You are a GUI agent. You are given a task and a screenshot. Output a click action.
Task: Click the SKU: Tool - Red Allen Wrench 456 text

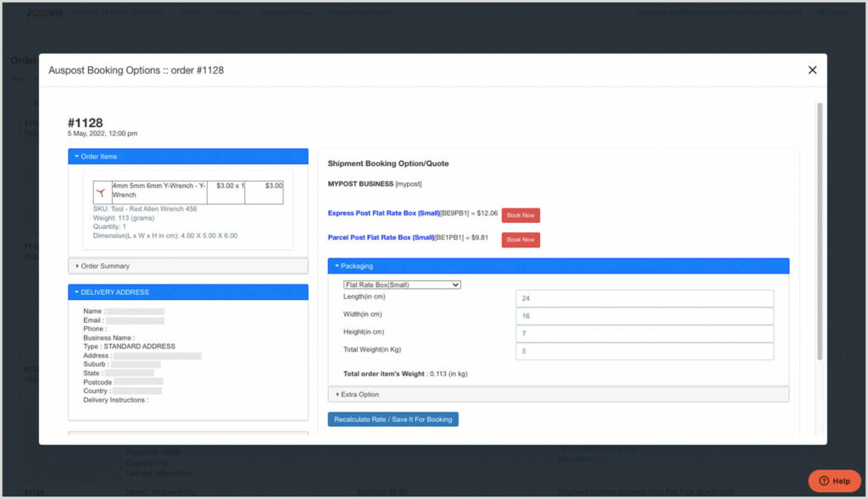tap(145, 209)
